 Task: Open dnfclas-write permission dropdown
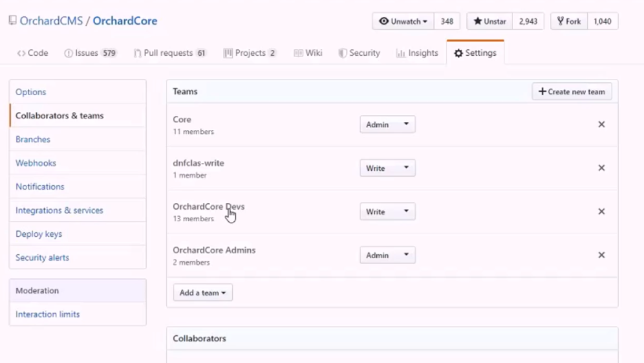[387, 168]
